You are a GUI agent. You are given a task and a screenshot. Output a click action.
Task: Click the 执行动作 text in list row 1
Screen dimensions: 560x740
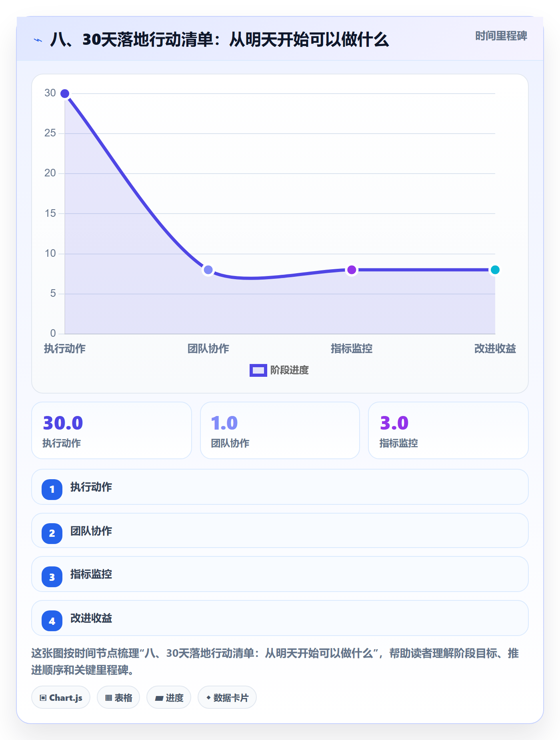[91, 487]
